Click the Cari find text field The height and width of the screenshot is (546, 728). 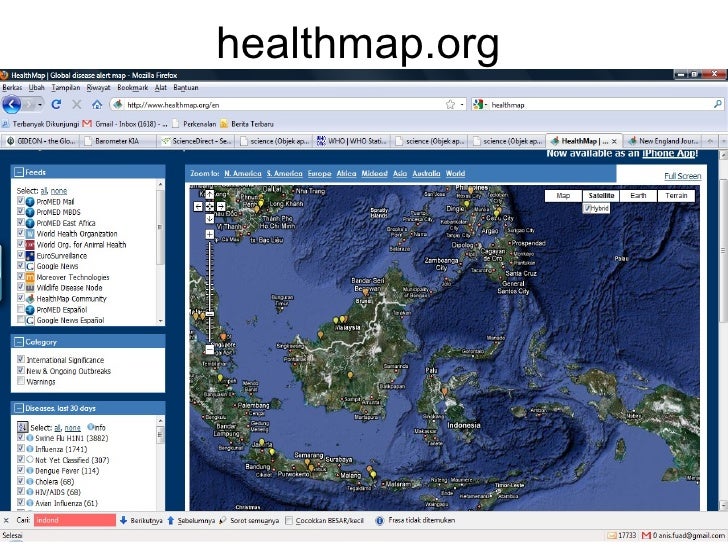(74, 520)
